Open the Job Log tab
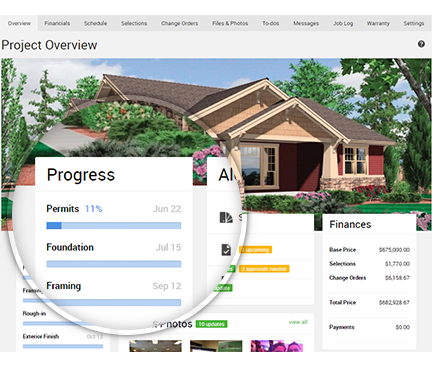432x366 pixels. pos(343,23)
